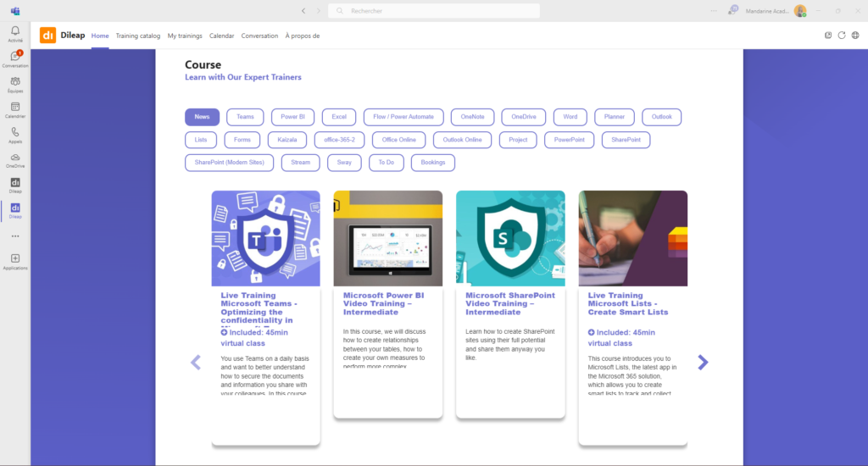This screenshot has width=868, height=466.
Task: Open title bar more options ellipsis
Action: (x=714, y=10)
